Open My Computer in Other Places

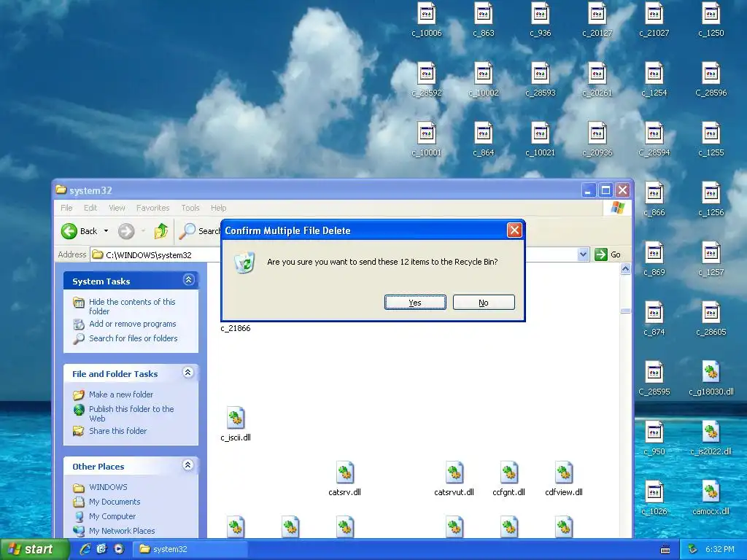click(x=112, y=516)
